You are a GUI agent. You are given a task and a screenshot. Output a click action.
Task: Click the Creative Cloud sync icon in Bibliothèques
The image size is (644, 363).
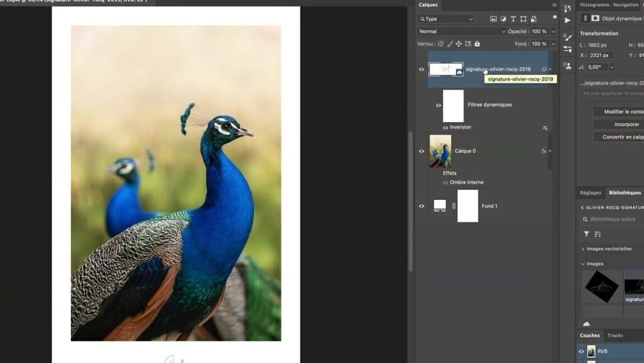pyautogui.click(x=586, y=323)
